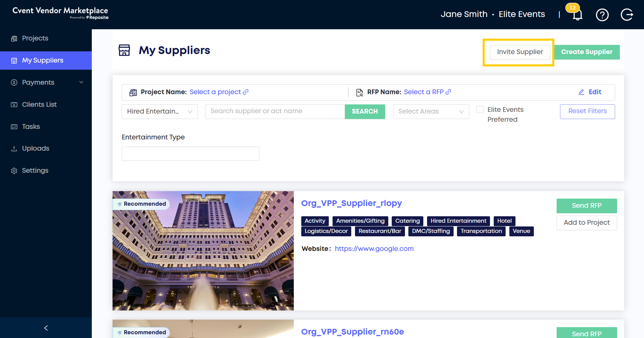Toggle the Elite Events Preferred checkbox
644x338 pixels.
coord(480,109)
